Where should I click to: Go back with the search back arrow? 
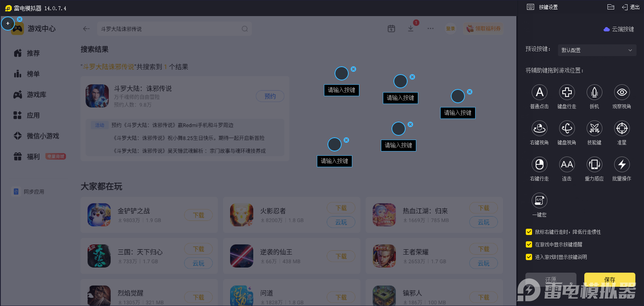(86, 29)
